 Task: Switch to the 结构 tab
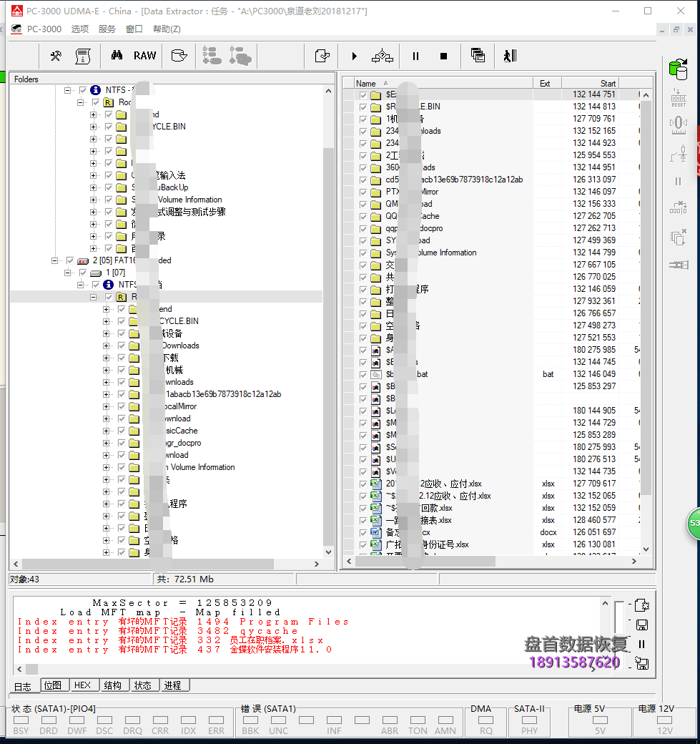point(112,685)
